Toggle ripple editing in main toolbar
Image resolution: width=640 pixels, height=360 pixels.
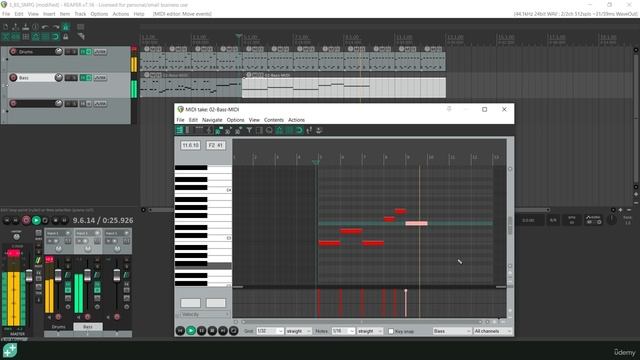click(25, 37)
